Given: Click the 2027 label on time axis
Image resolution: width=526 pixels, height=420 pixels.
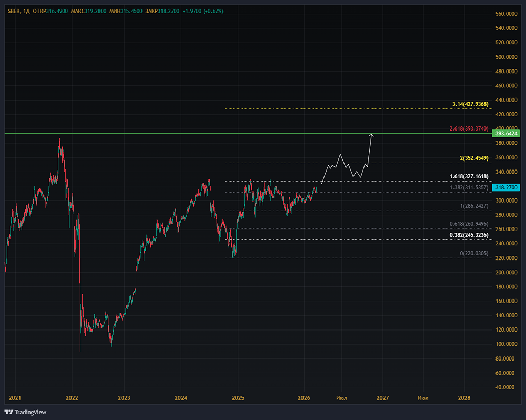Looking at the screenshot, I should [383, 398].
